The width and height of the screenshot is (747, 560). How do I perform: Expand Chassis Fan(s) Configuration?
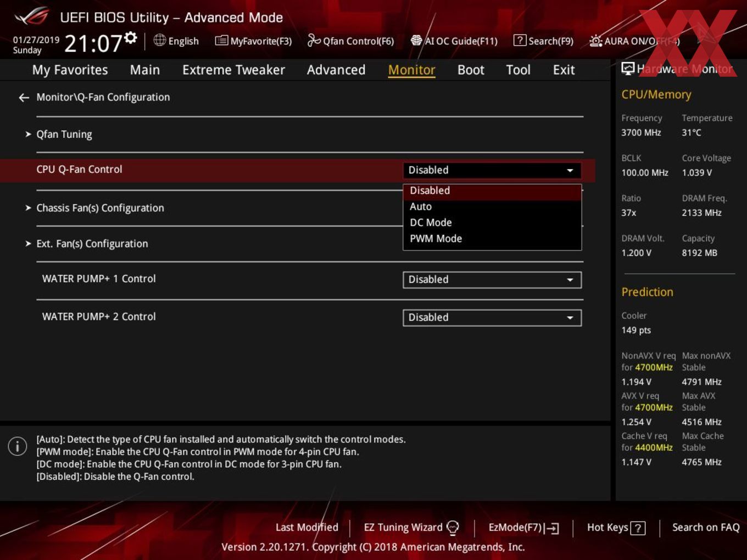(100, 208)
